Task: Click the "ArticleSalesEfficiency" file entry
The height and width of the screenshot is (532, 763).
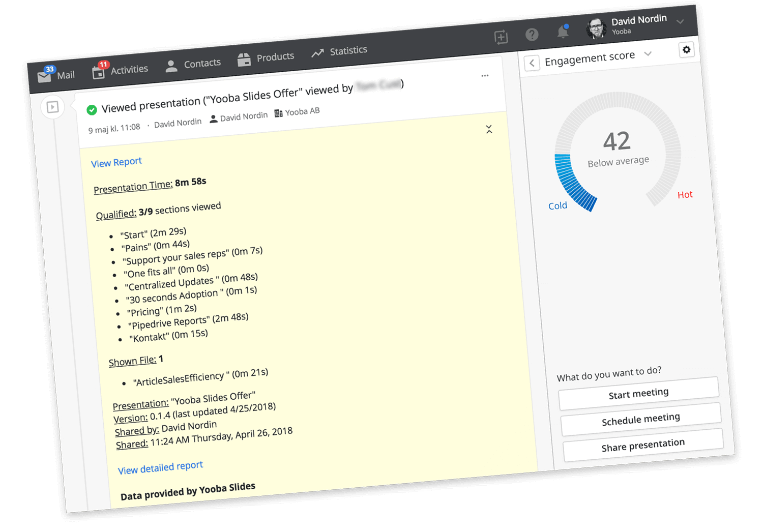Action: coord(200,377)
